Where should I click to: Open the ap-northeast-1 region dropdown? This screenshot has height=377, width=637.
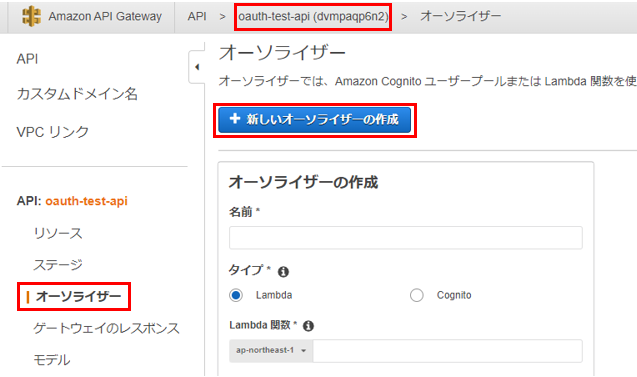[271, 350]
